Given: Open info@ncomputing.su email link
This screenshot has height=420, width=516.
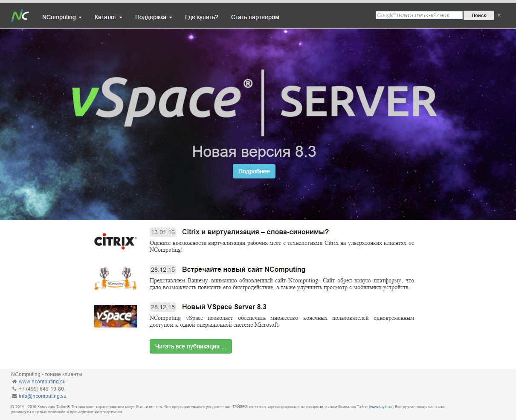Looking at the screenshot, I should (x=43, y=396).
